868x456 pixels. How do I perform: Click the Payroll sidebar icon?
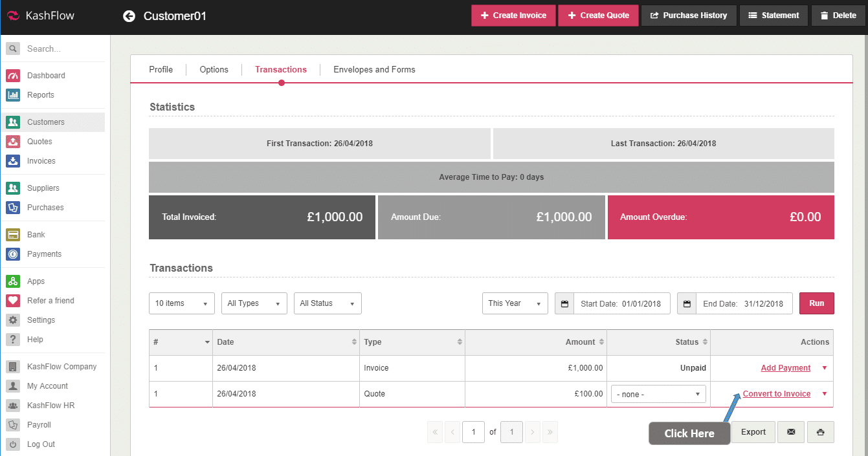click(13, 425)
